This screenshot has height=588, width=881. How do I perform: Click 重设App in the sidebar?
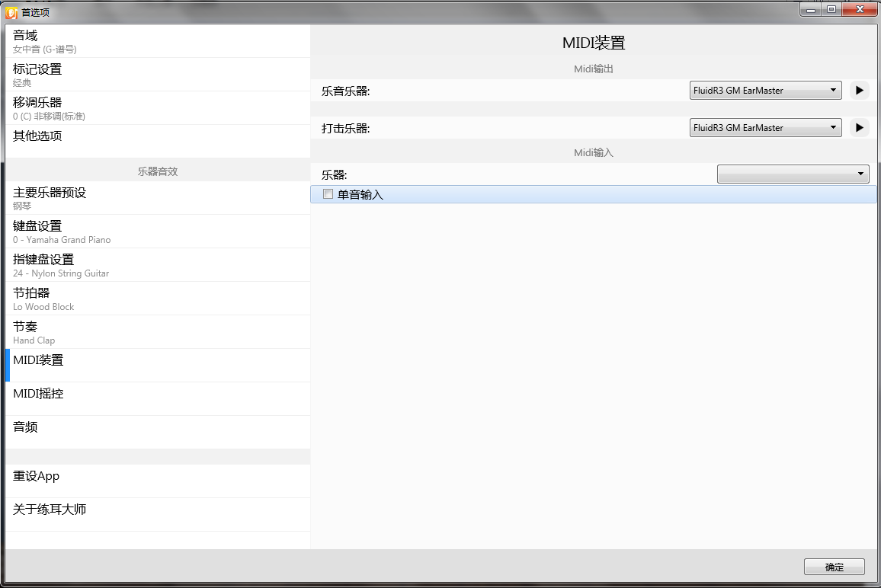point(157,477)
